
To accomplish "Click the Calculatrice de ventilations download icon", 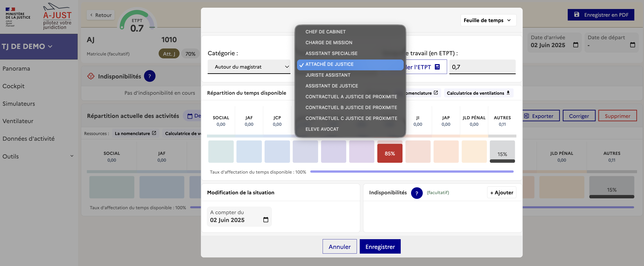I will (508, 93).
